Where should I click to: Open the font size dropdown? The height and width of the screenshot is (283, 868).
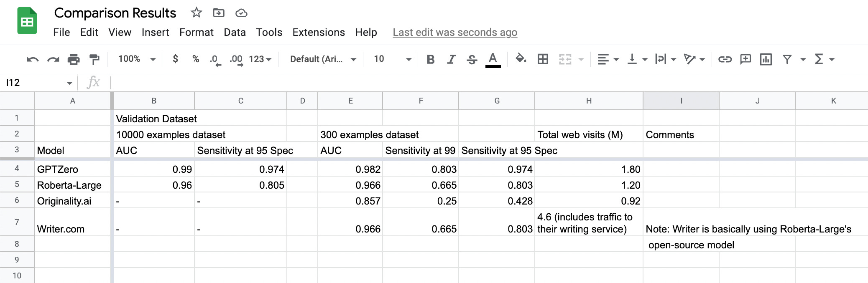click(x=392, y=59)
